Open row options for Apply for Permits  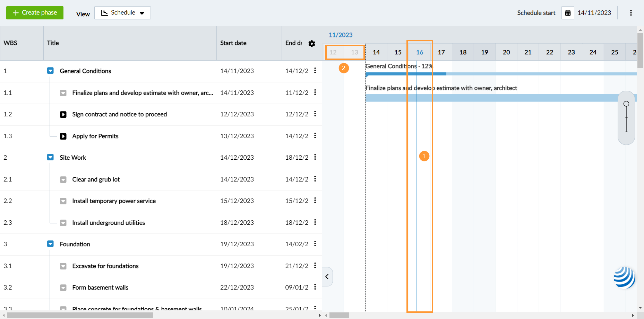[x=315, y=136]
